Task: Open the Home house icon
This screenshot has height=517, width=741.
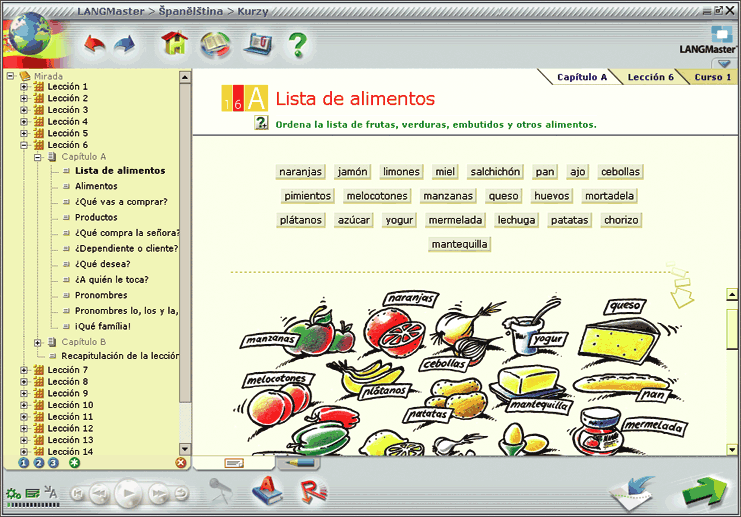Action: (x=174, y=44)
